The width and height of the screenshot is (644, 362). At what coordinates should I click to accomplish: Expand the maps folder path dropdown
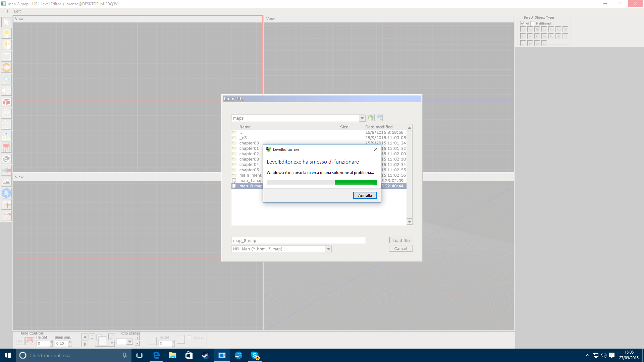coord(362,118)
